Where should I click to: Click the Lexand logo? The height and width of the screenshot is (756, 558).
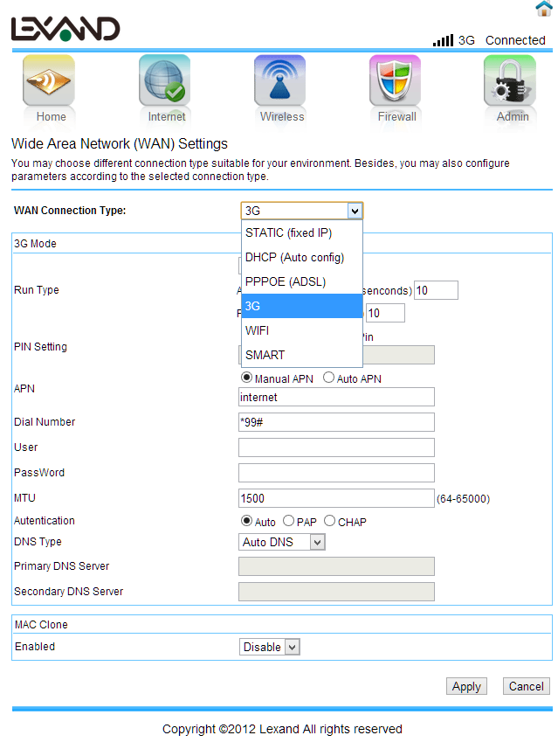click(x=65, y=29)
